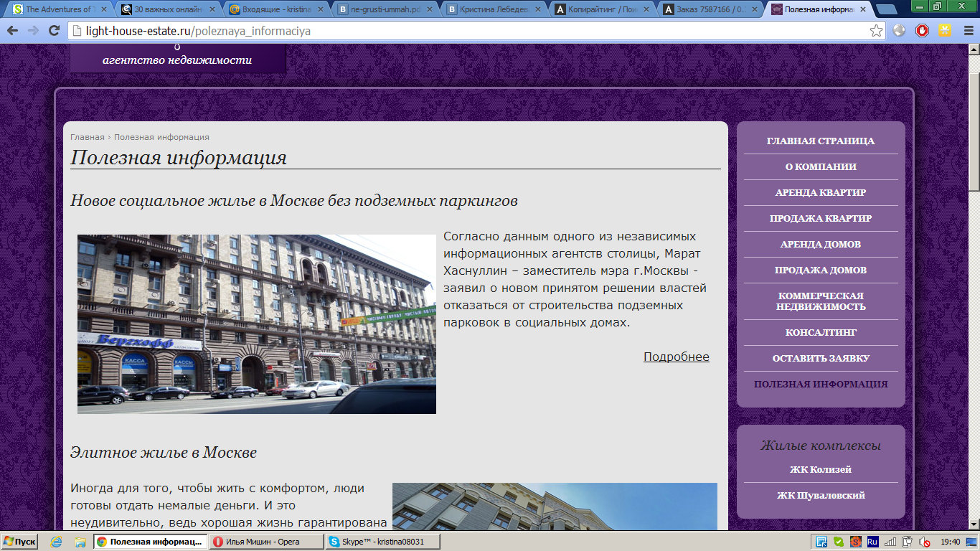Click the browser forward arrow
This screenshot has width=980, height=551.
click(x=33, y=31)
